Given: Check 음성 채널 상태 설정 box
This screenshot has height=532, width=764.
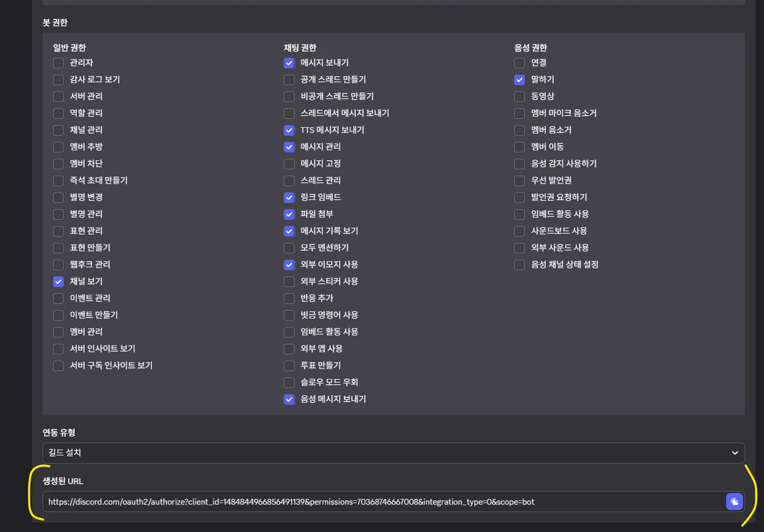Looking at the screenshot, I should [519, 265].
